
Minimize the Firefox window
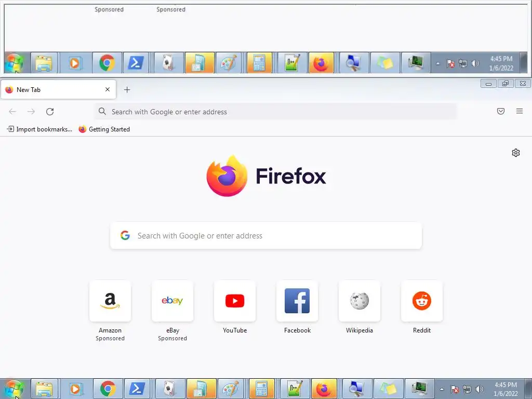pyautogui.click(x=488, y=84)
